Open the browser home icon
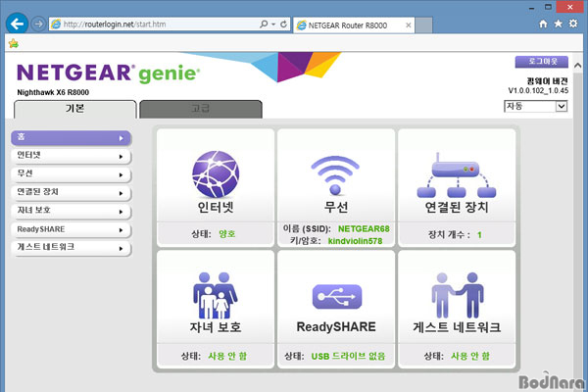 [x=543, y=24]
